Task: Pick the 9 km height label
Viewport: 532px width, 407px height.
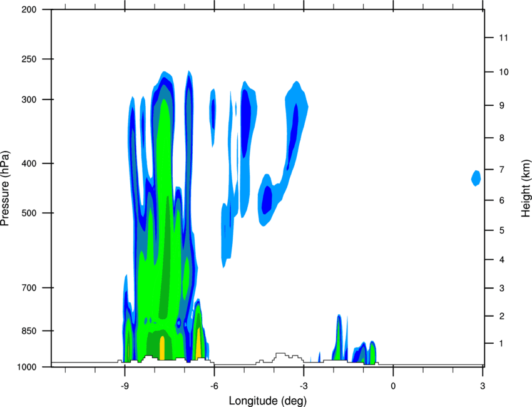Action: [502, 105]
